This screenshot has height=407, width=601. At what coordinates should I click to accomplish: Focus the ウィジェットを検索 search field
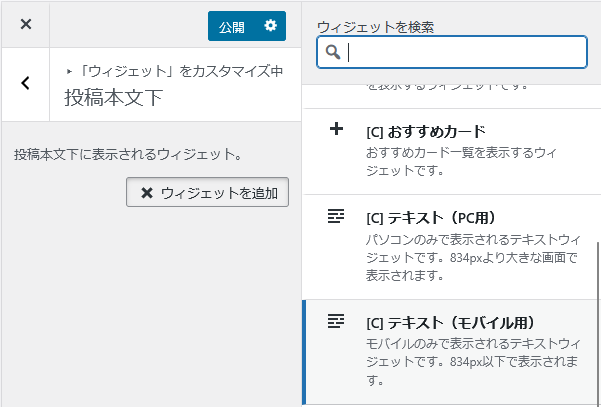(460, 52)
